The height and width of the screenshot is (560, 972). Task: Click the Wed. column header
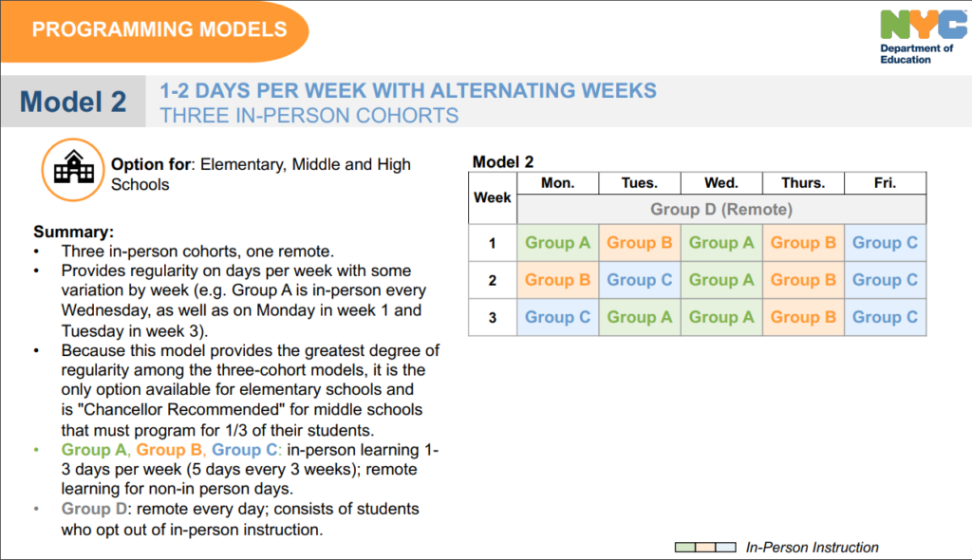[721, 183]
